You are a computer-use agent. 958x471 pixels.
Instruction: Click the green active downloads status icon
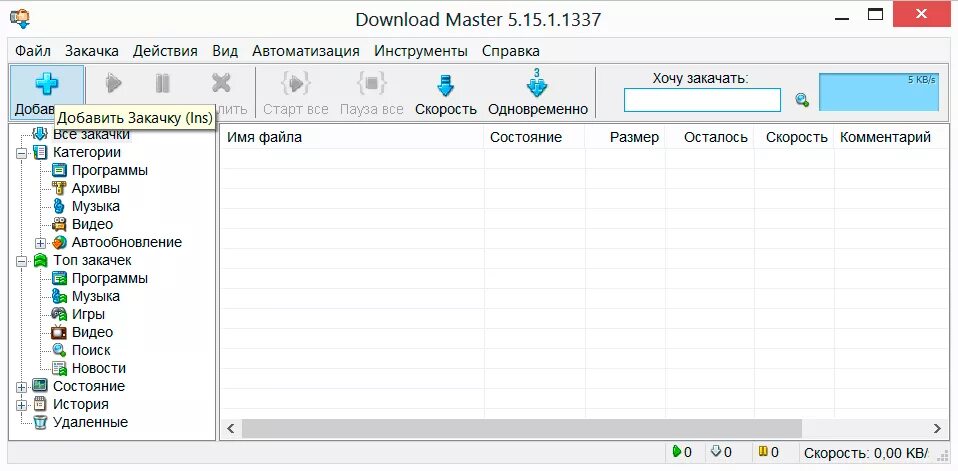click(677, 451)
